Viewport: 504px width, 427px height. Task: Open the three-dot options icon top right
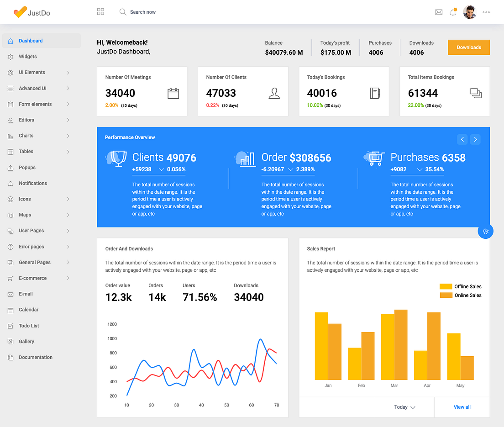(486, 12)
